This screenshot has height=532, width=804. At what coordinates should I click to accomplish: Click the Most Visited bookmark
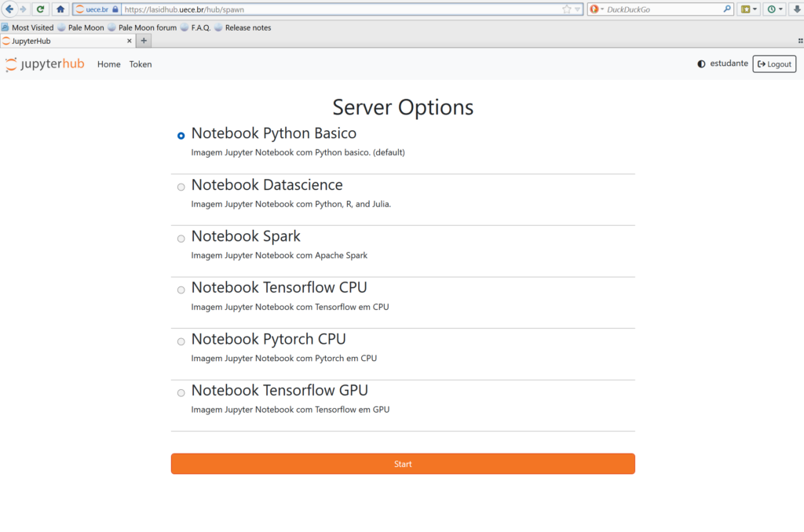(27, 27)
